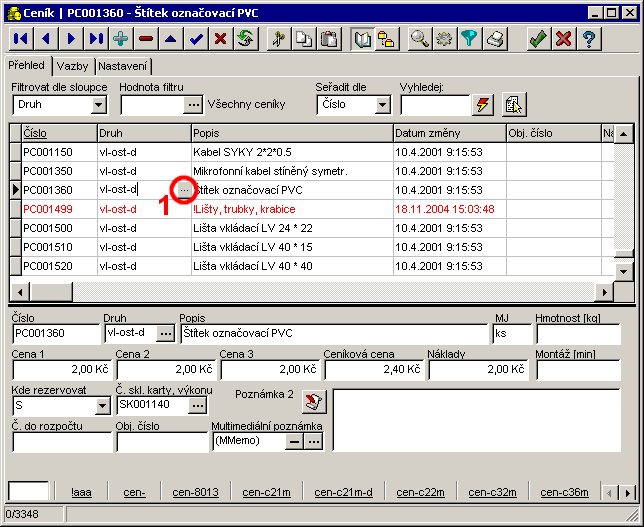Click into the Vyhledej search field
644x527 pixels.
[435, 105]
